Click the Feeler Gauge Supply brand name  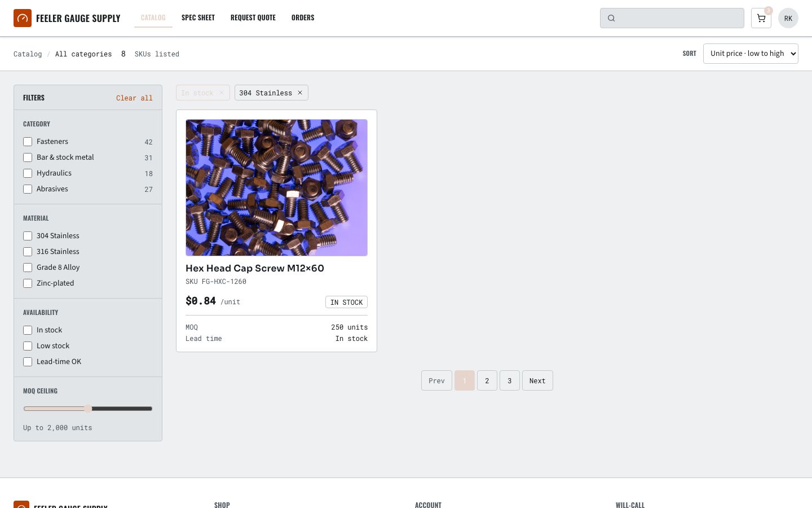[78, 18]
